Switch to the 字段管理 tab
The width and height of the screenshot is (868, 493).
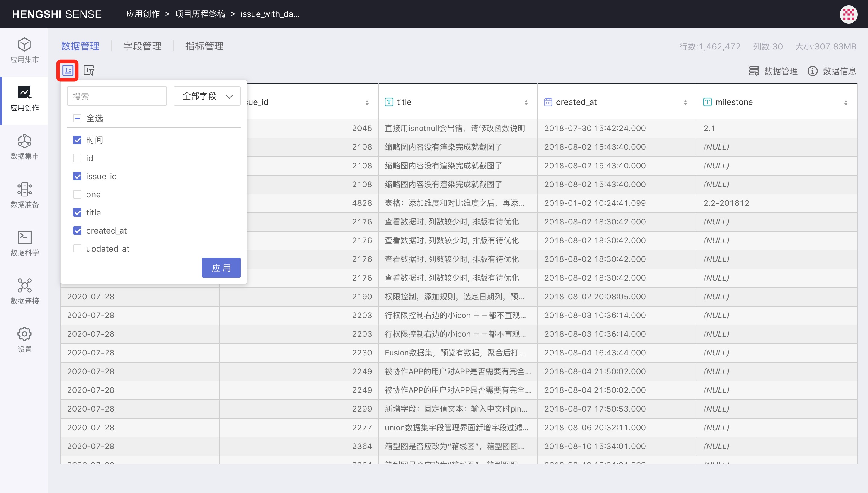[142, 46]
